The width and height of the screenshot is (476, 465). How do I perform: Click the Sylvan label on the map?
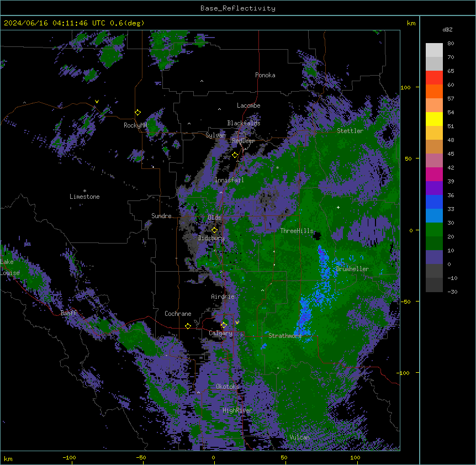click(x=215, y=135)
